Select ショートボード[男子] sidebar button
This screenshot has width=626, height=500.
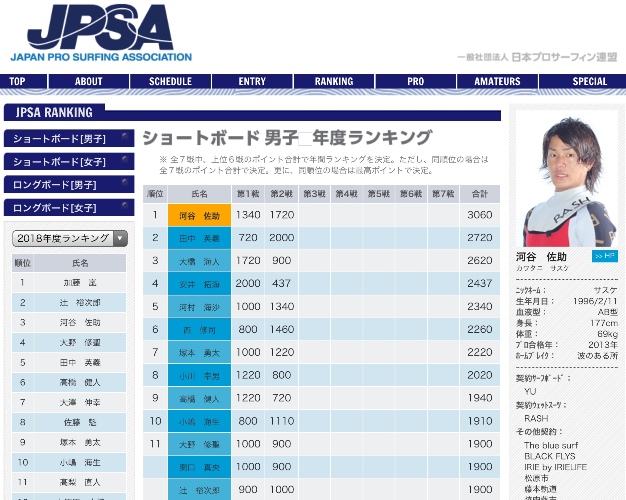(x=69, y=138)
